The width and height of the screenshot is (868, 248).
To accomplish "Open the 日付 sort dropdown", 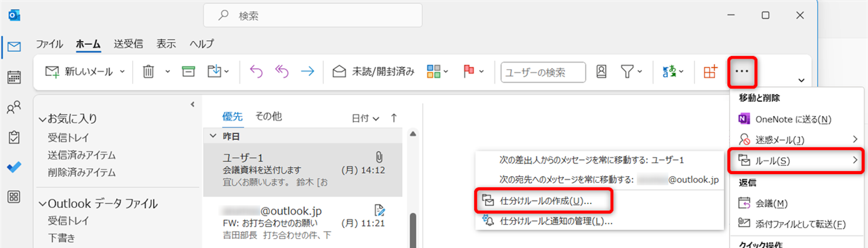I will point(365,118).
